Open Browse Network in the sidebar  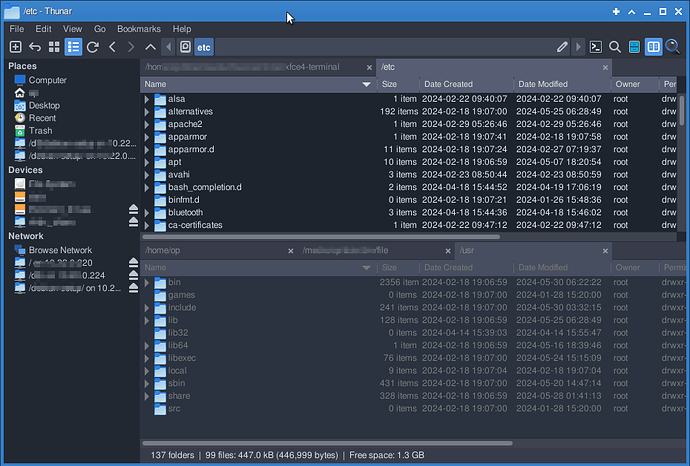[x=59, y=250]
